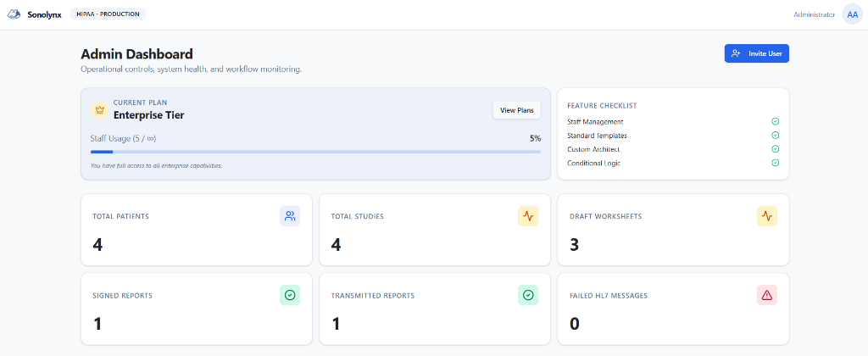Screen dimensions: 868x356
Task: Click the Sonolynx brand name
Action: tap(44, 14)
